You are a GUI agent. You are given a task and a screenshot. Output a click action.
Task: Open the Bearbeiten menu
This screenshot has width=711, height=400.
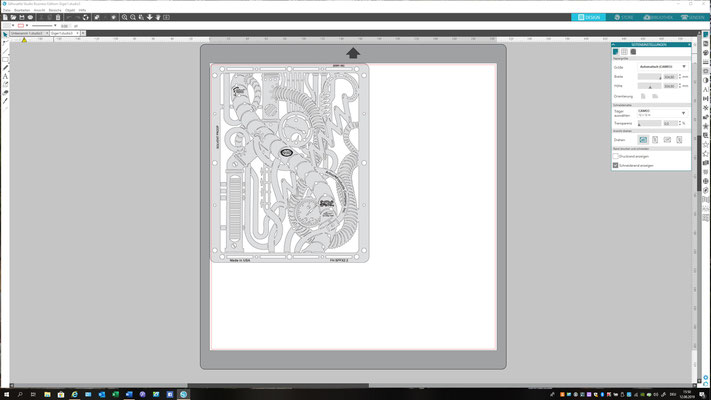22,10
